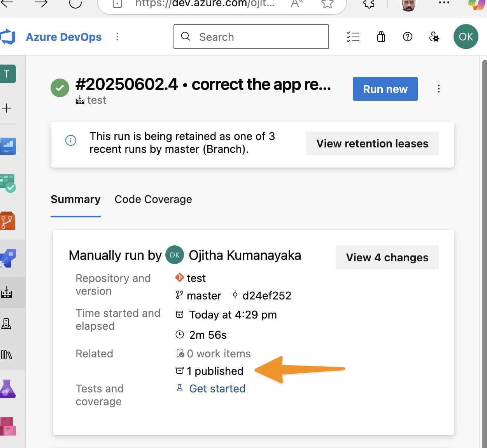
Task: Click the Get started tests link
Action: tap(217, 388)
